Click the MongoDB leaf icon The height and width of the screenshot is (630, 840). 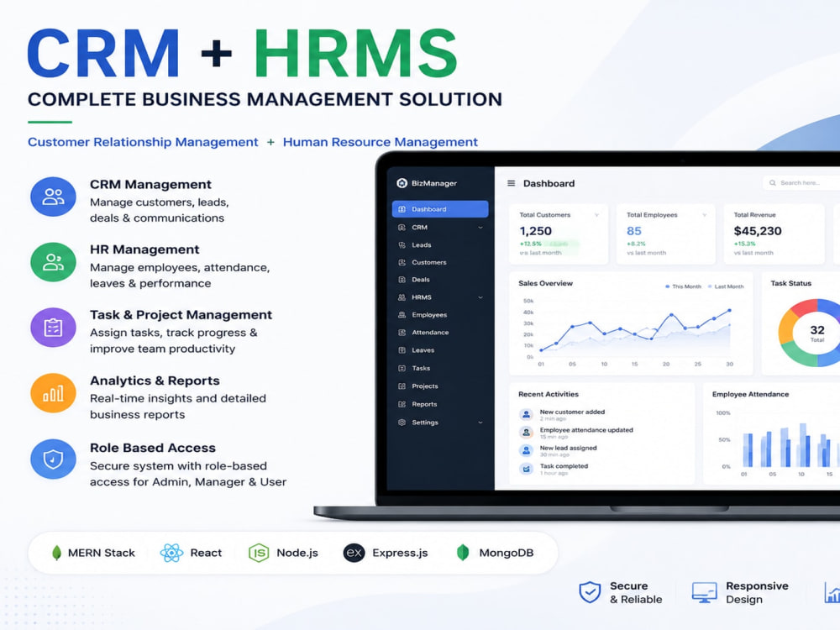(x=463, y=553)
